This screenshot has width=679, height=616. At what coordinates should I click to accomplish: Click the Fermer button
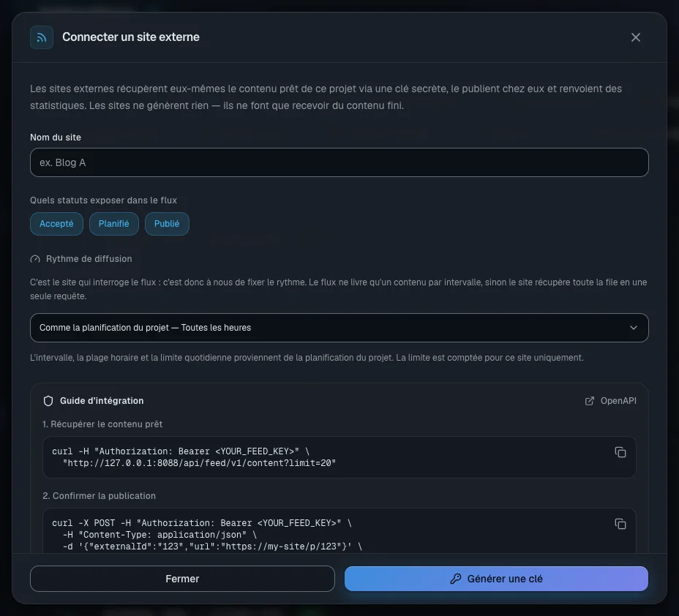pos(182,579)
